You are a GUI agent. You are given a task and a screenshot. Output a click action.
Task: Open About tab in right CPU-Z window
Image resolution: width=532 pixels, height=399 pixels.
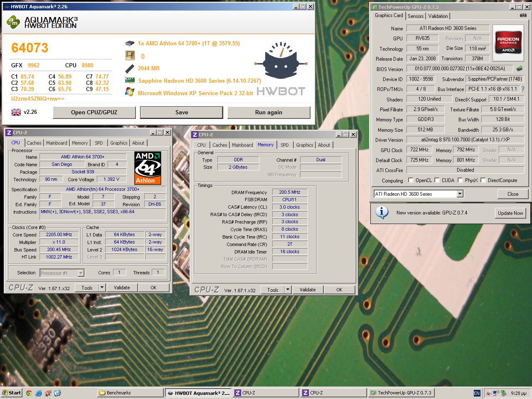click(x=324, y=145)
